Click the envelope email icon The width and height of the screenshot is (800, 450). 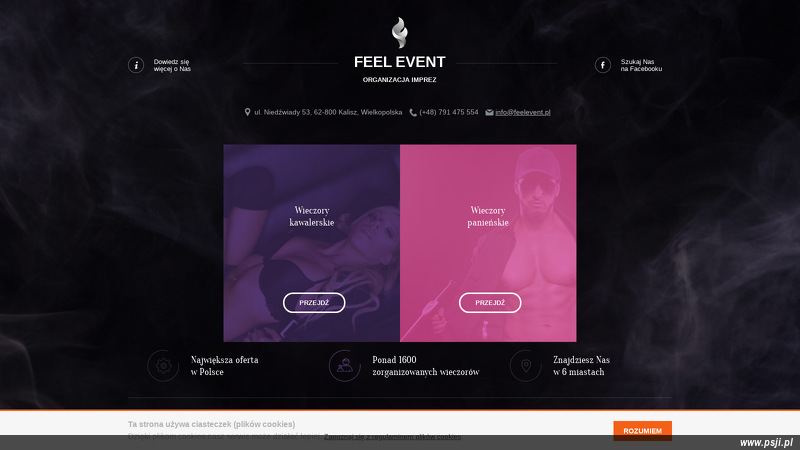[489, 112]
